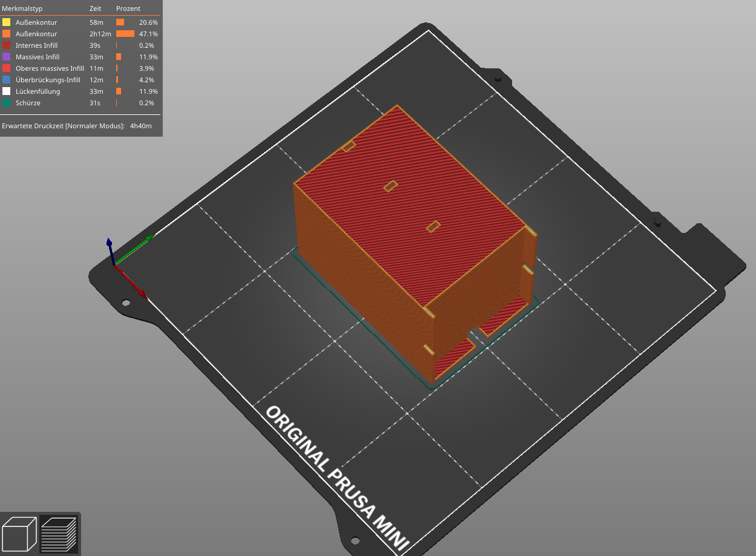
Task: Click the Zeit column header
Action: 96,9
